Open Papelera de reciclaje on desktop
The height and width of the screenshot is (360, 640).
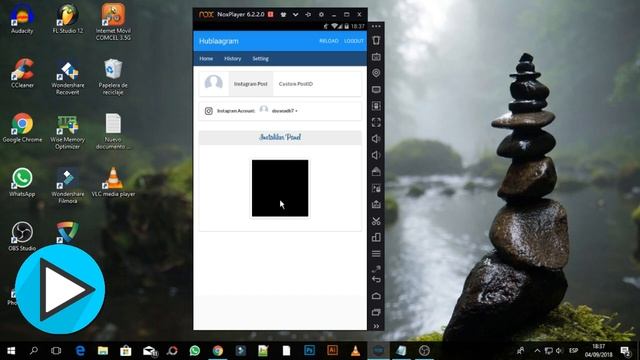(x=113, y=77)
